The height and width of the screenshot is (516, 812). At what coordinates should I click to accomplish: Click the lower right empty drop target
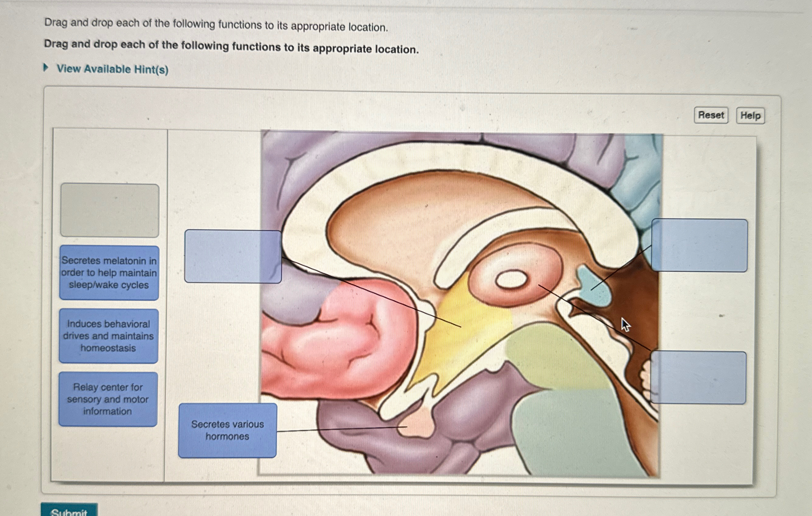698,377
